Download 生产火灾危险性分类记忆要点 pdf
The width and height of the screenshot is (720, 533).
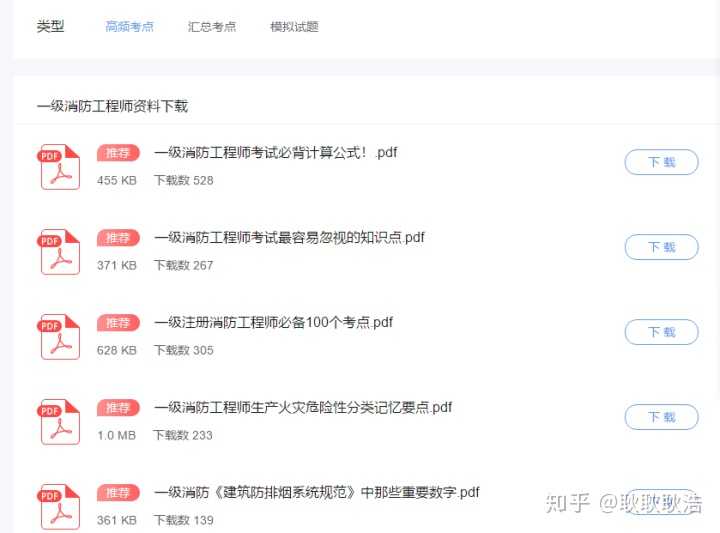tap(661, 417)
